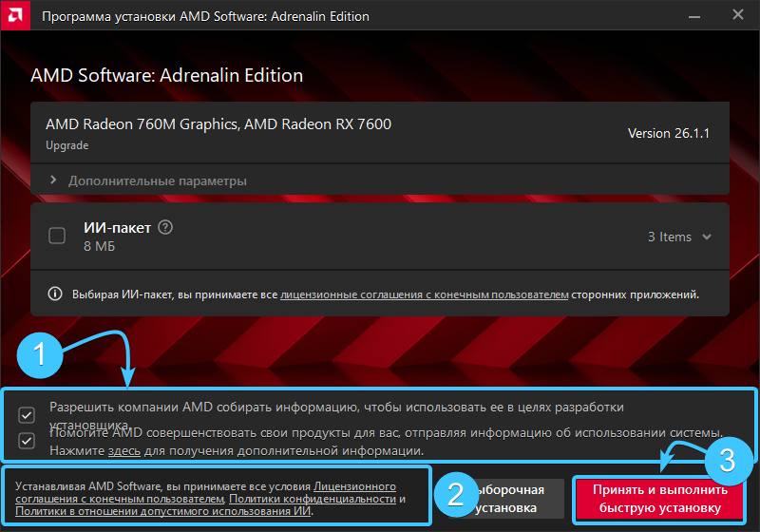Click the blue annotation circle numbered 3
This screenshot has width=760, height=532.
pos(727,461)
